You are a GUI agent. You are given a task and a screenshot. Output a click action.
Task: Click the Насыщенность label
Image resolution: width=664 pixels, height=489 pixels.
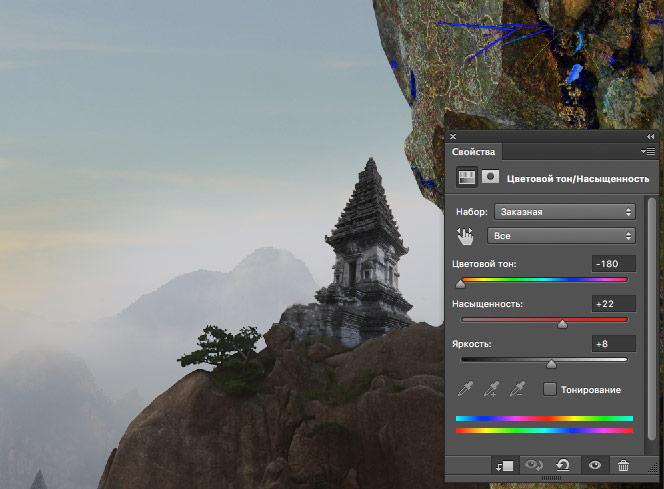[x=487, y=304]
